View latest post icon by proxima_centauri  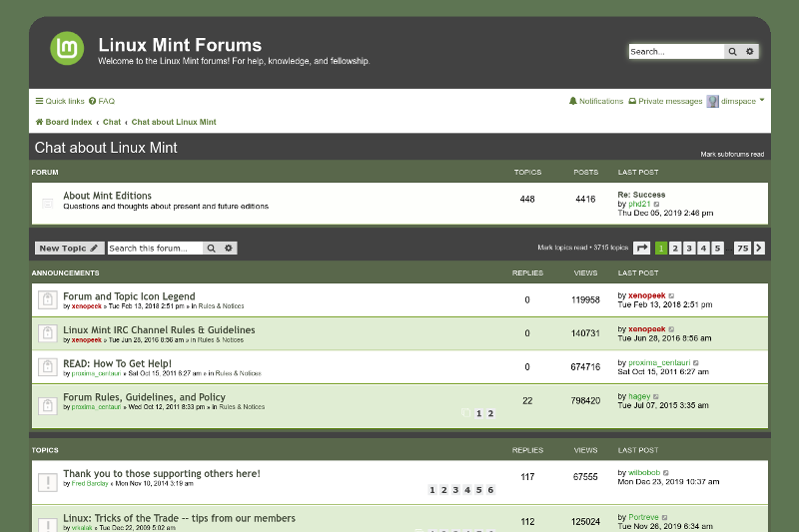[696, 363]
